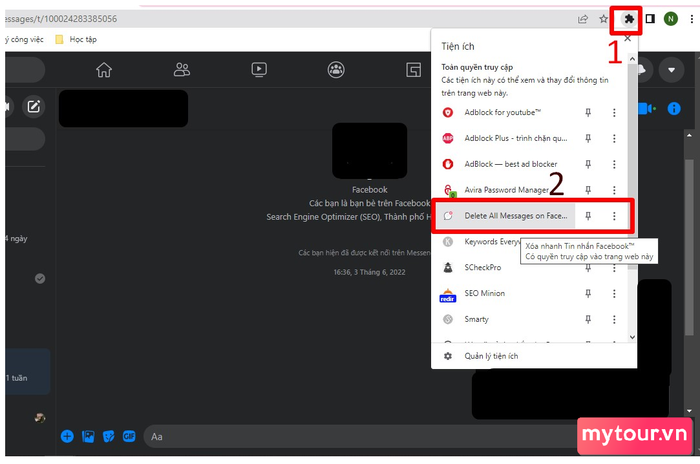Viewport: 700px width, 464px height.
Task: Click the GIF icon in composer
Action: click(128, 436)
